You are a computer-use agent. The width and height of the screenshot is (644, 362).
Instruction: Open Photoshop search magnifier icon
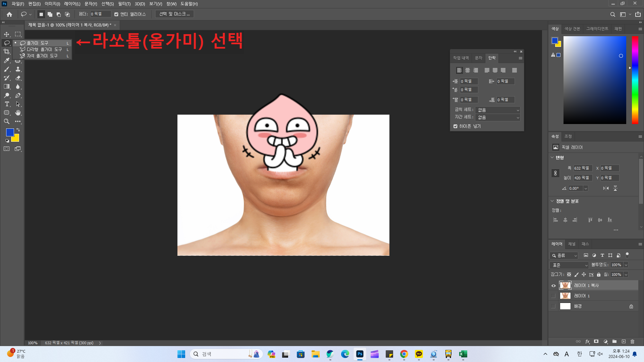point(612,14)
